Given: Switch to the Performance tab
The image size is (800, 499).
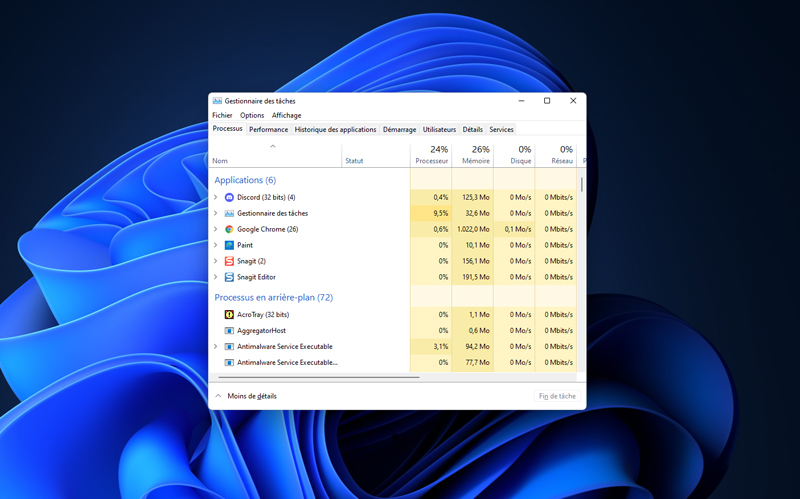Looking at the screenshot, I should point(268,130).
